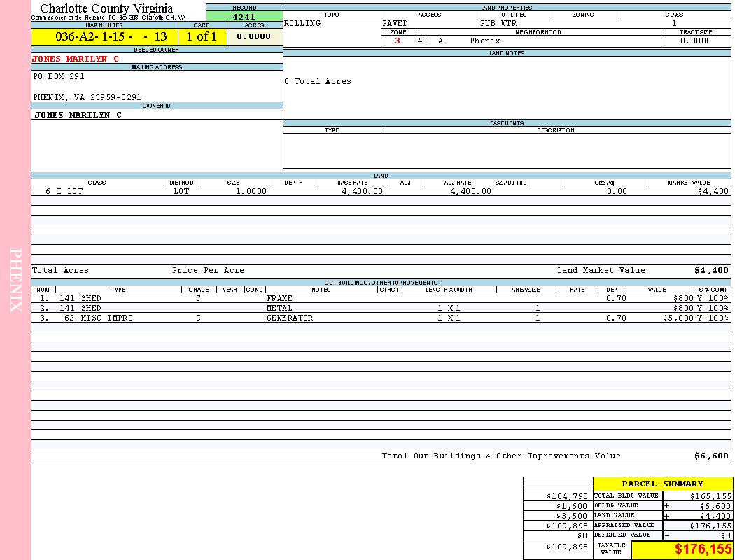Viewport: 735px width, 560px height.
Task: Click the Phenix neighborhood name
Action: 484,41
